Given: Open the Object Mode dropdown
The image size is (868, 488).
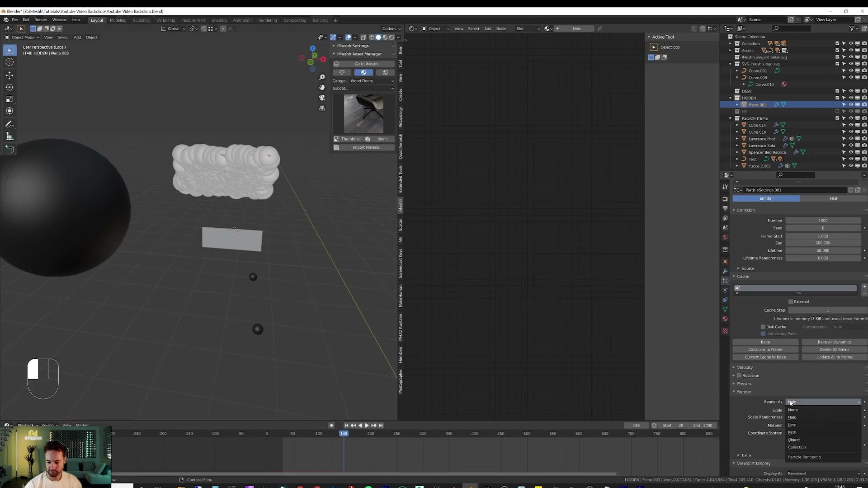Looking at the screenshot, I should (22, 38).
